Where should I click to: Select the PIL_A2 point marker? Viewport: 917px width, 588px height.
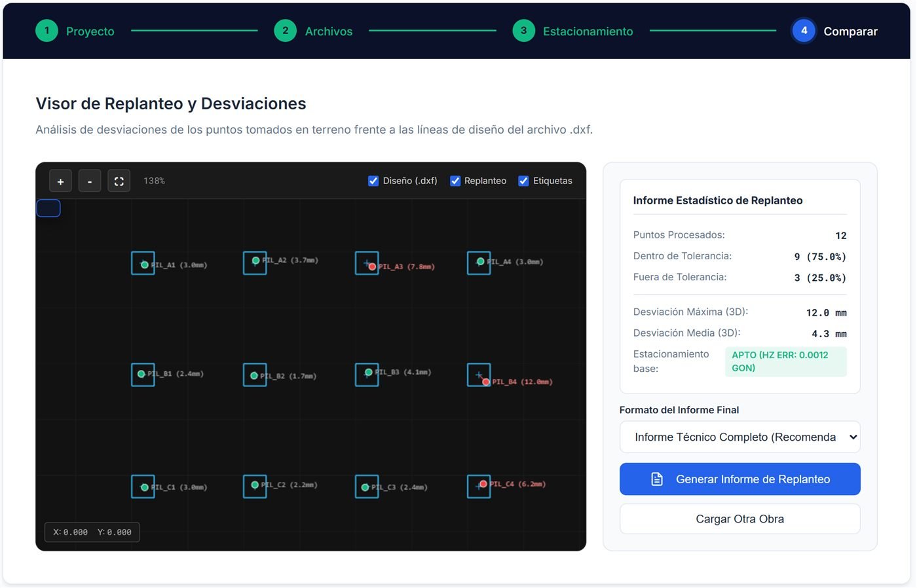[x=255, y=261]
